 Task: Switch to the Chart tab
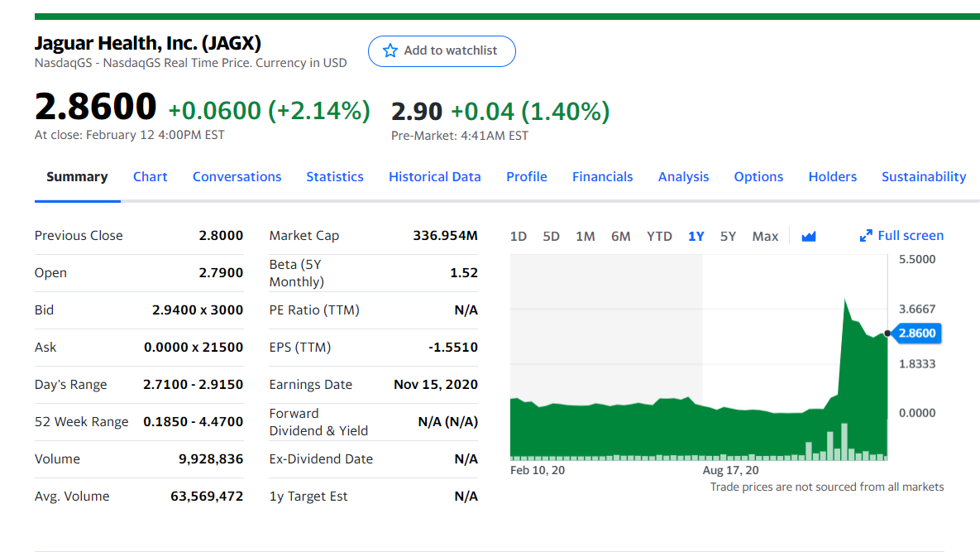coord(150,177)
